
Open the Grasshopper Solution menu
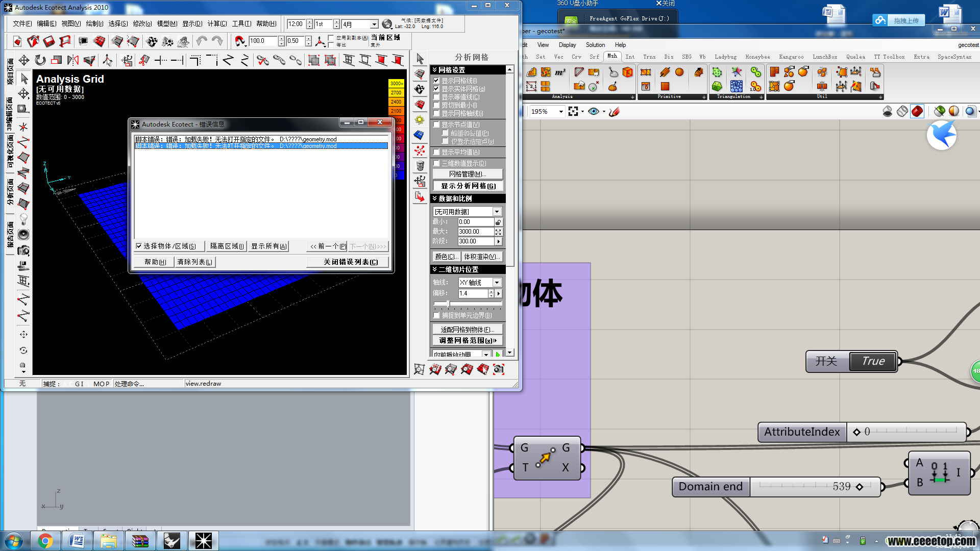(595, 45)
